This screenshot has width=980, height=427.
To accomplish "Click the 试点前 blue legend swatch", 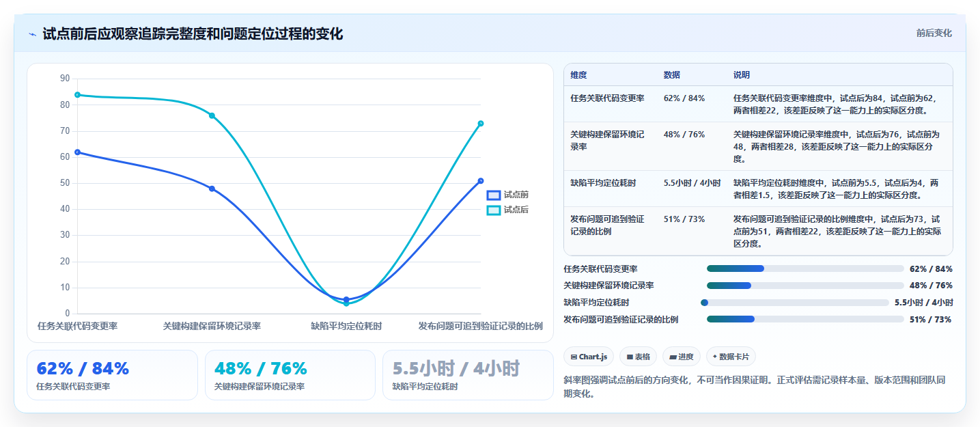I will point(493,195).
